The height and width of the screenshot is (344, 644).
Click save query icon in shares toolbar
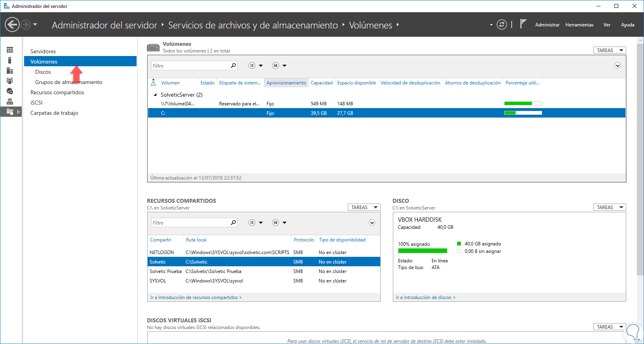(276, 222)
